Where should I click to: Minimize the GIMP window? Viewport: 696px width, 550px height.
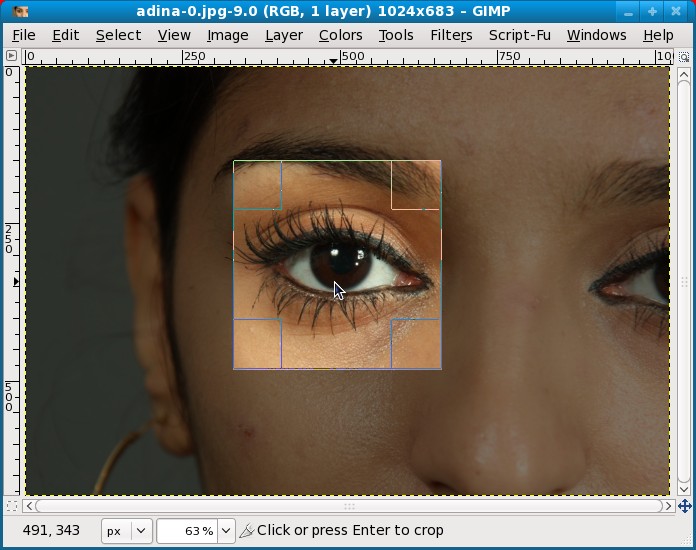tap(629, 12)
